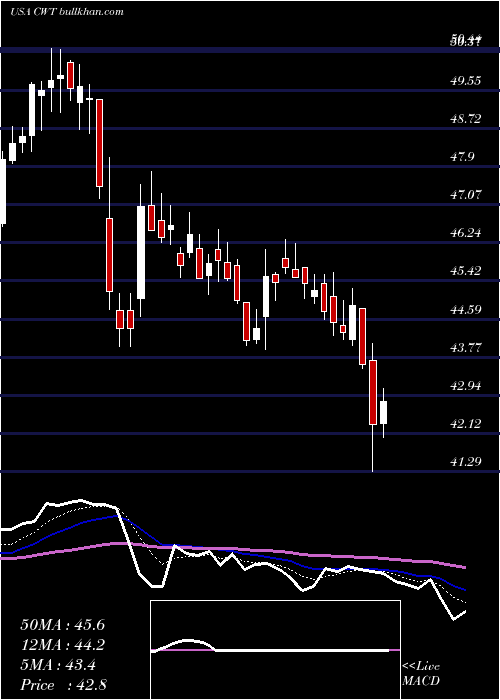Select the 49.55 price axis label
The image size is (500, 700).
466,81
